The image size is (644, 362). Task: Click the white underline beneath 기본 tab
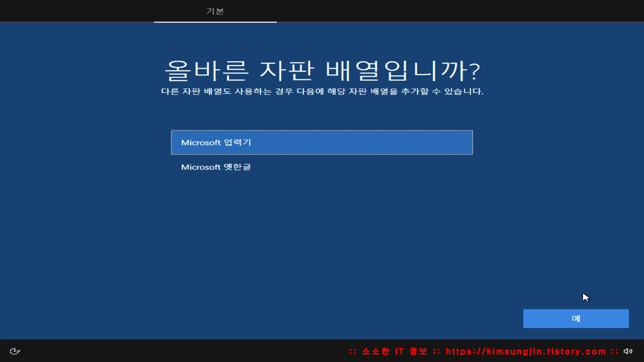coord(215,22)
